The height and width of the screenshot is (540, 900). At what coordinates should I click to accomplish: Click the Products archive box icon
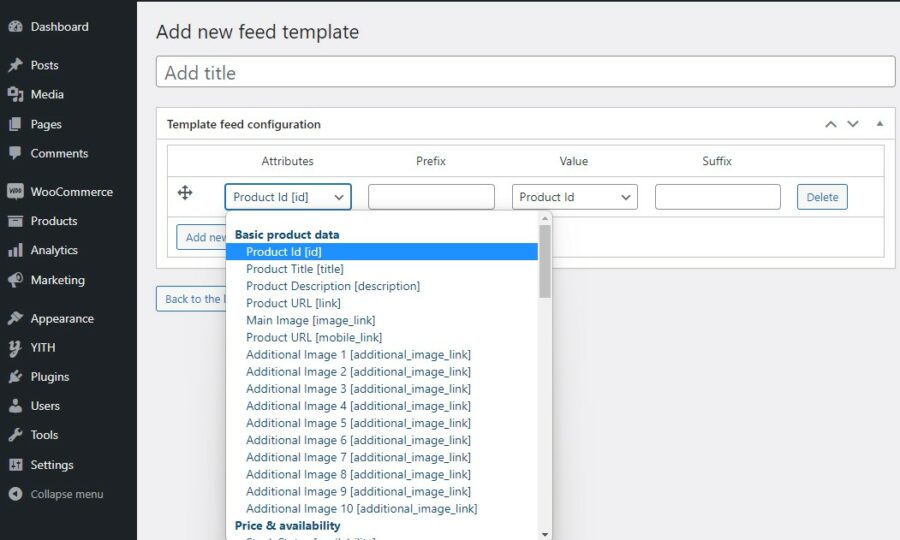tap(15, 221)
